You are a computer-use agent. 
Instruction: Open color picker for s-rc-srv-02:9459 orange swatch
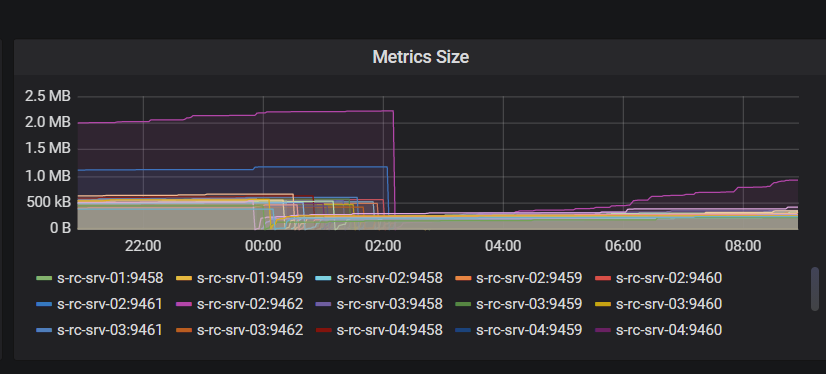coord(463,278)
